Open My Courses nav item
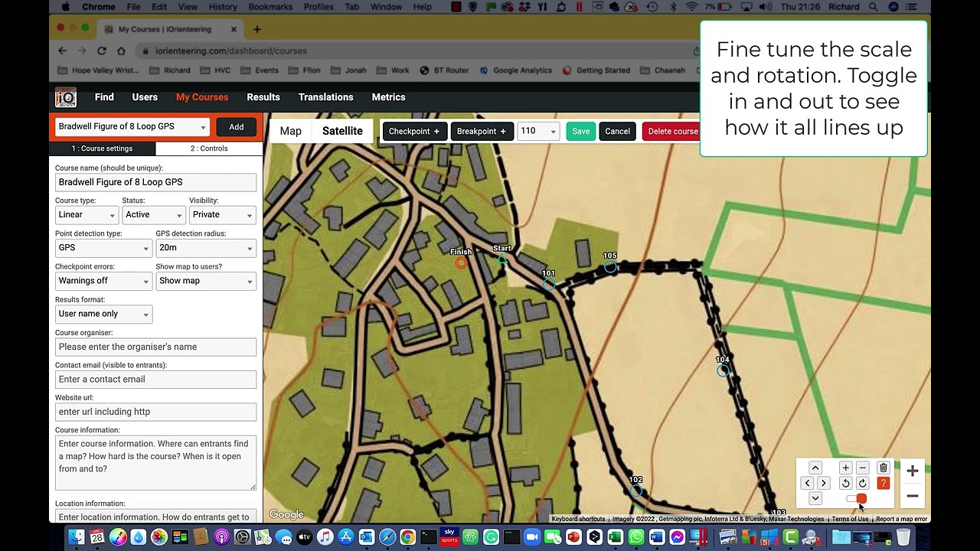980x551 pixels. [202, 97]
